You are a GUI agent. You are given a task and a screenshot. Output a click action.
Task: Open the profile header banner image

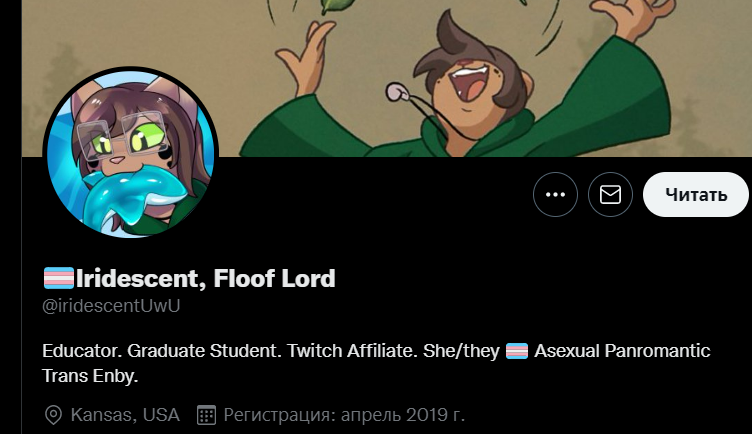pyautogui.click(x=387, y=78)
